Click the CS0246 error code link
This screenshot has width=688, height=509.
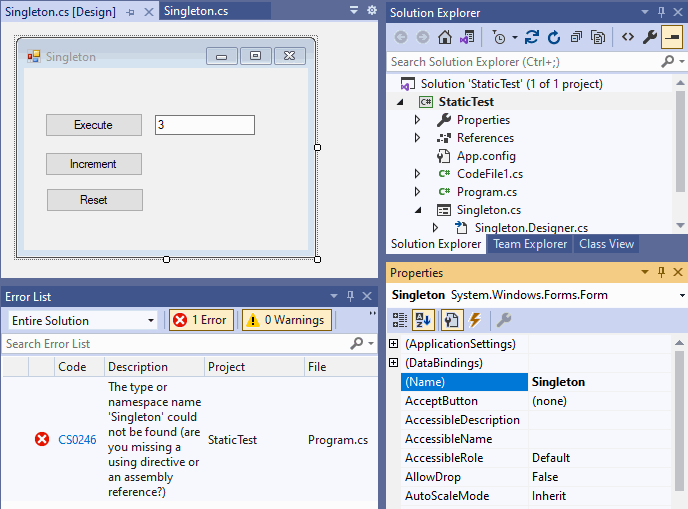(x=77, y=440)
